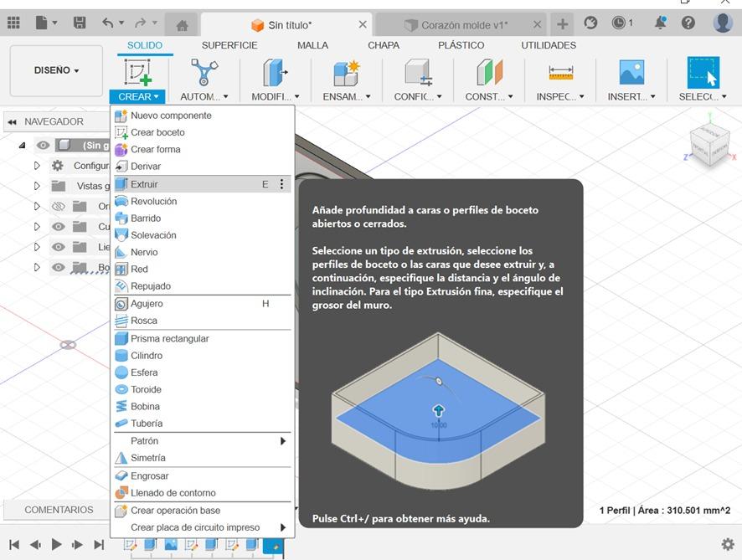The height and width of the screenshot is (560, 742).
Task: Open the timeline settings gear icon
Action: click(x=728, y=544)
